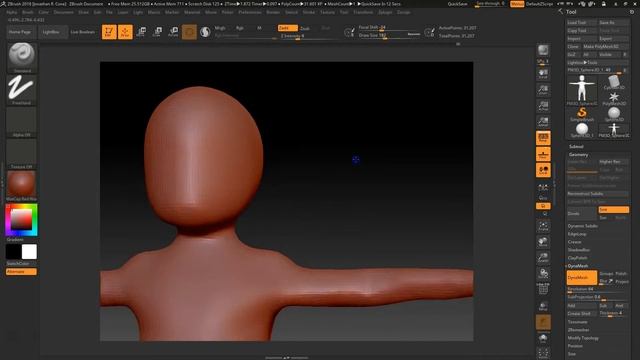Screen dimensions: 640x360
Task: Expand the EdgeLoop section
Action: (x=577, y=234)
